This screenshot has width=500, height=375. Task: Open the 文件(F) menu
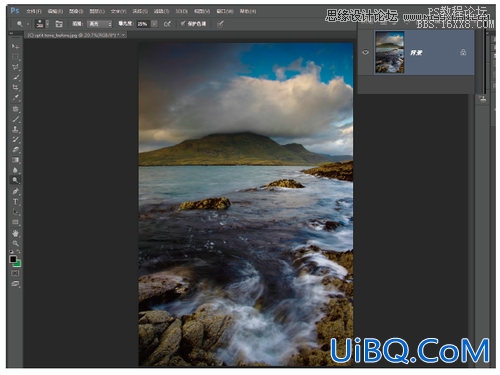click(x=34, y=11)
